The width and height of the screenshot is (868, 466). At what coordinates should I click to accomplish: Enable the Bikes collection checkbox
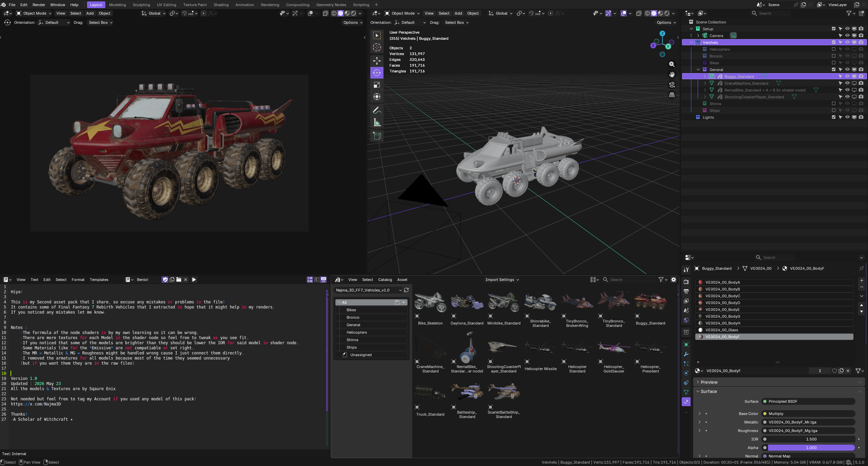tap(833, 63)
